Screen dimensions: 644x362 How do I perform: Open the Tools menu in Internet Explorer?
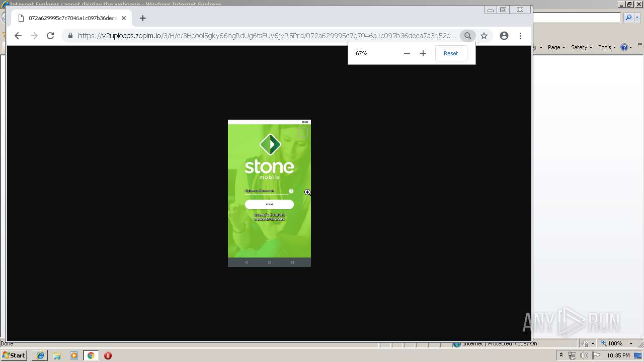(x=607, y=47)
